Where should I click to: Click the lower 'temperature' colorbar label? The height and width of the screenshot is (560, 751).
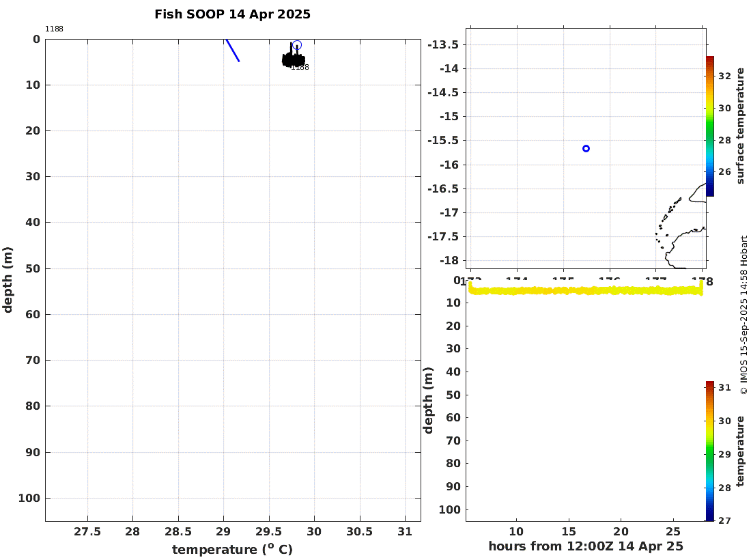click(741, 451)
